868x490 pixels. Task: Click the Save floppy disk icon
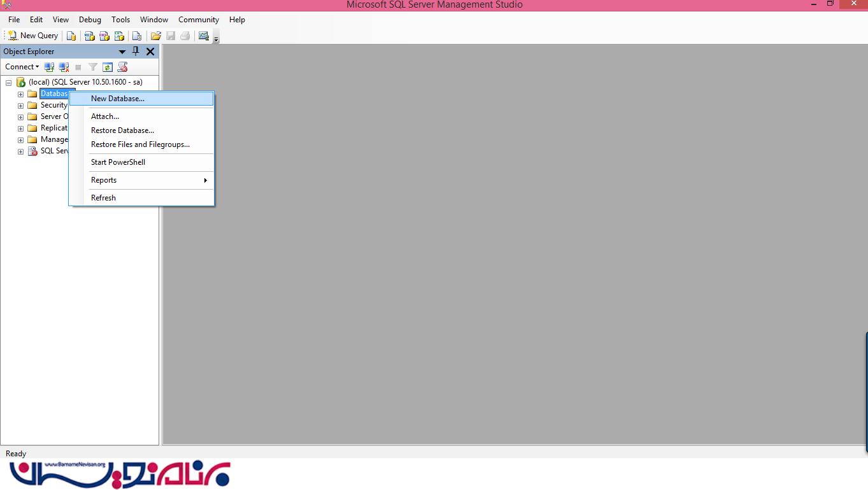[x=171, y=36]
